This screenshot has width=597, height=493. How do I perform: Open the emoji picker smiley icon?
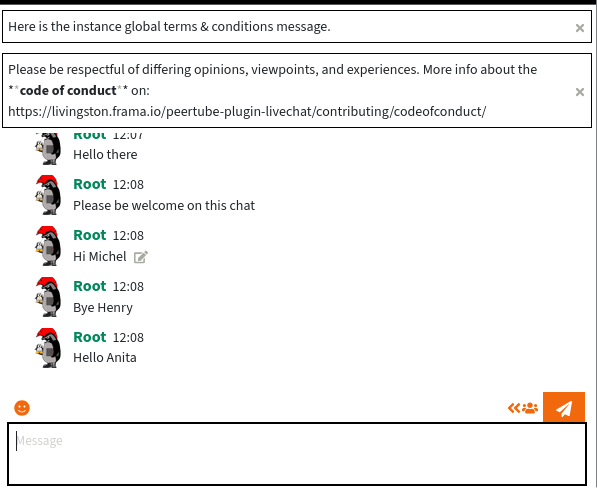(x=22, y=408)
